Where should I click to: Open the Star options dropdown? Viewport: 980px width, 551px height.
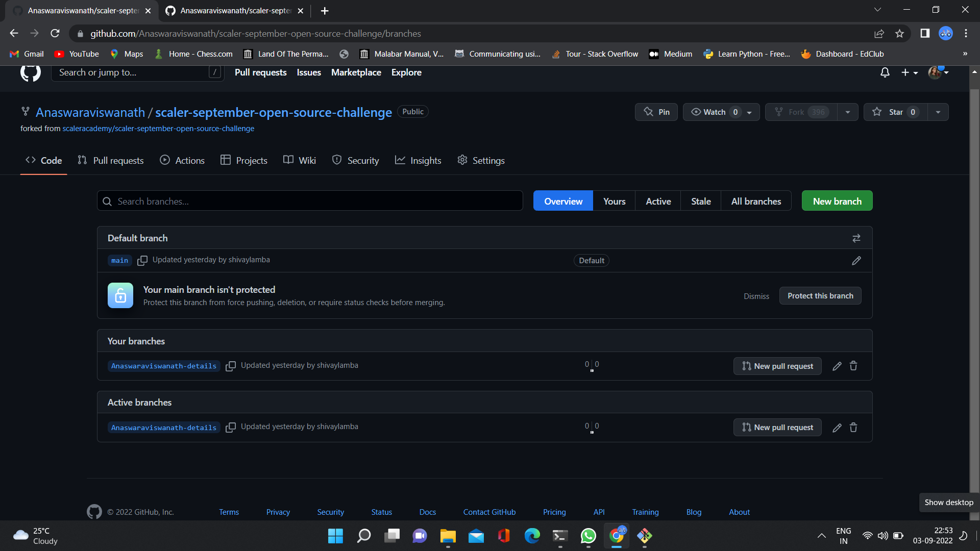tap(938, 112)
